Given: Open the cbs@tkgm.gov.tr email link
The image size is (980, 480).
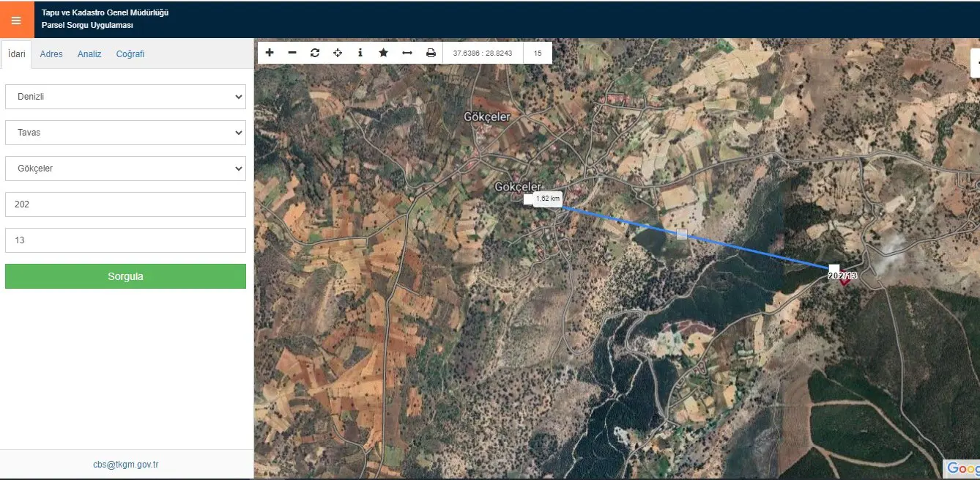Looking at the screenshot, I should (126, 465).
